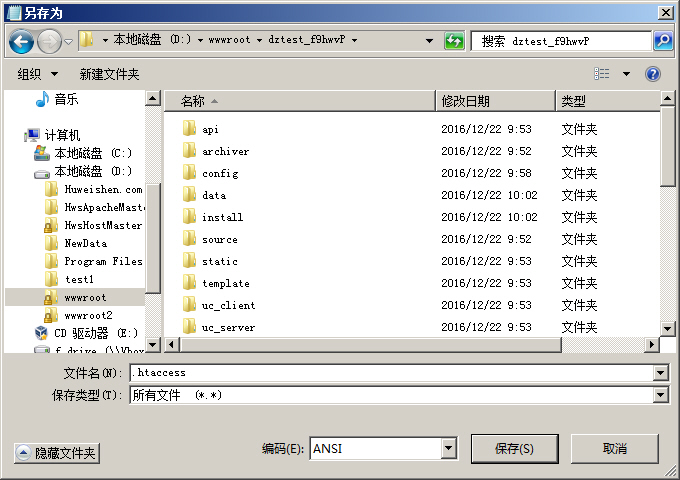Open the recent locations dropdown beside Forward

69,42
